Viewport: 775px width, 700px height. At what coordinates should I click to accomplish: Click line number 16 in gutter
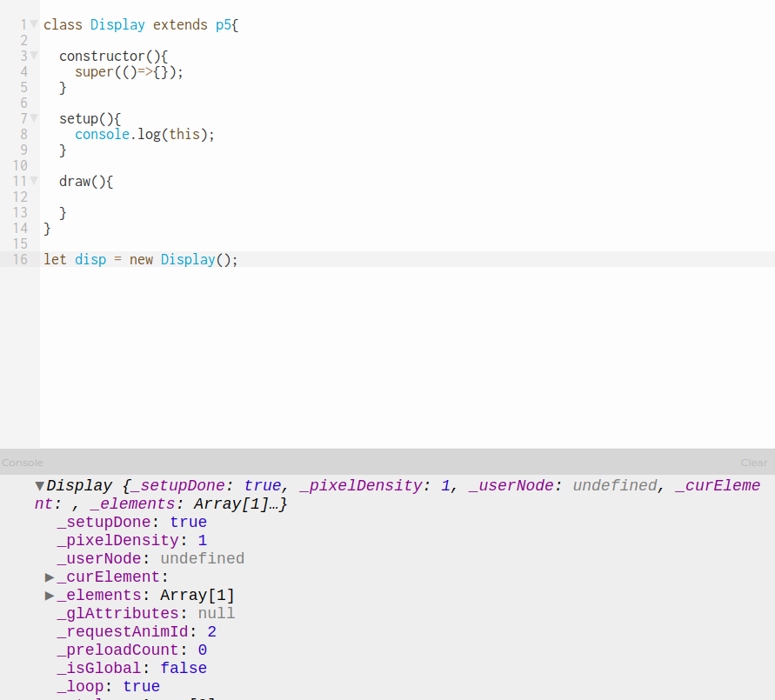tap(20, 259)
